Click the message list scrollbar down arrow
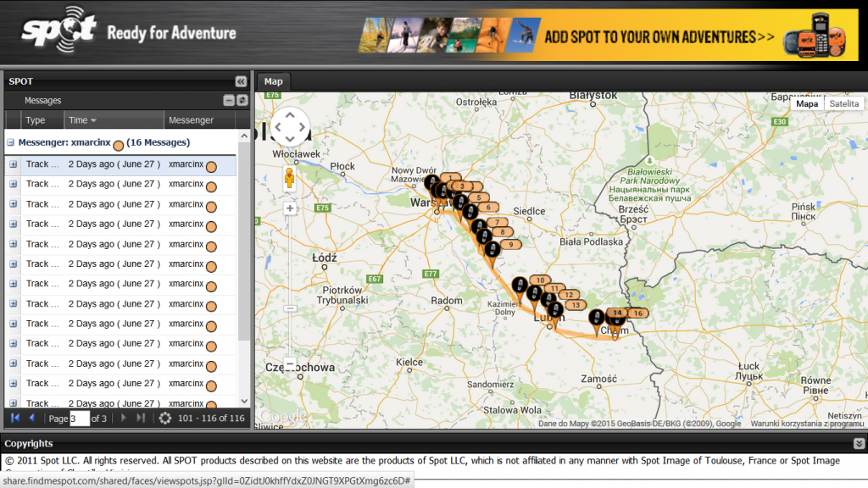Screen dimensions: 868x488 coord(244,401)
